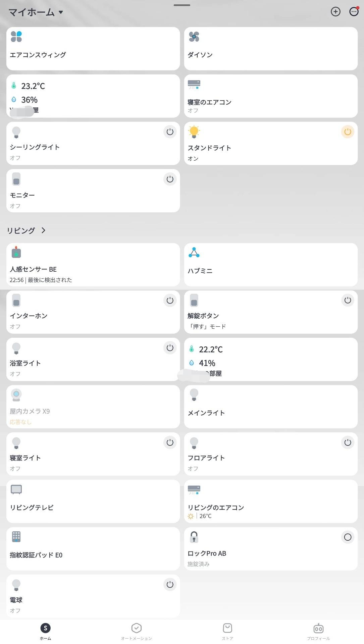The height and width of the screenshot is (644, 364).
Task: Open the messages icon with red dot
Action: [354, 12]
